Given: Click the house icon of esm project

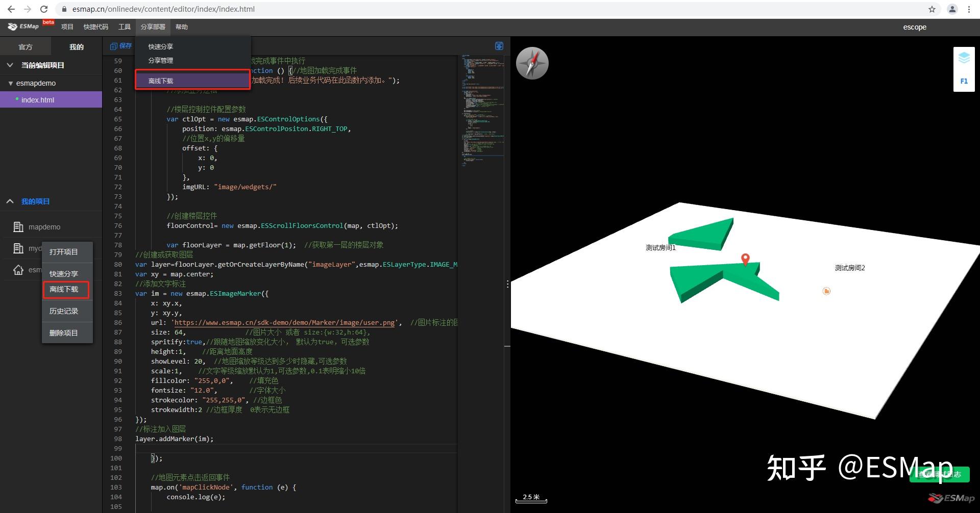Looking at the screenshot, I should coord(18,270).
